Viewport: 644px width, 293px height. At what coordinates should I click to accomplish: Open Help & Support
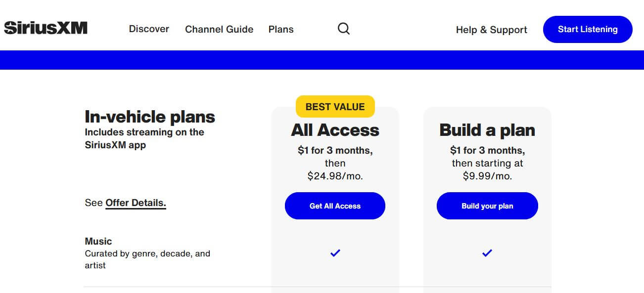(x=491, y=30)
